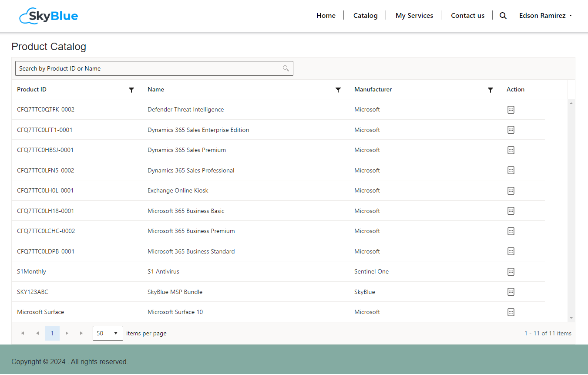Select product ID CFQ7TTC0QTFK-0002
This screenshot has height=375, width=588.
click(46, 110)
